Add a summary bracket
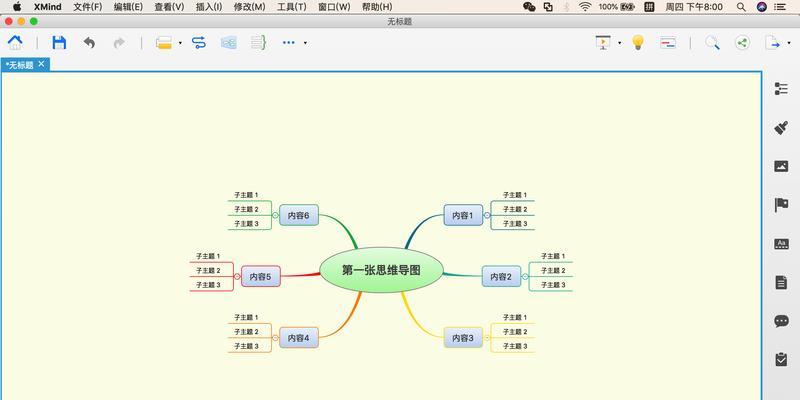This screenshot has height=400, width=800. (259, 42)
